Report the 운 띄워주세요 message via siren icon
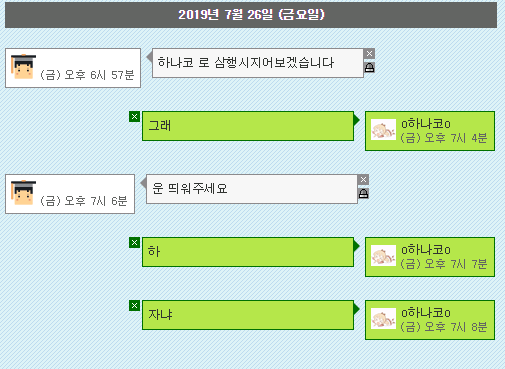 [363, 193]
